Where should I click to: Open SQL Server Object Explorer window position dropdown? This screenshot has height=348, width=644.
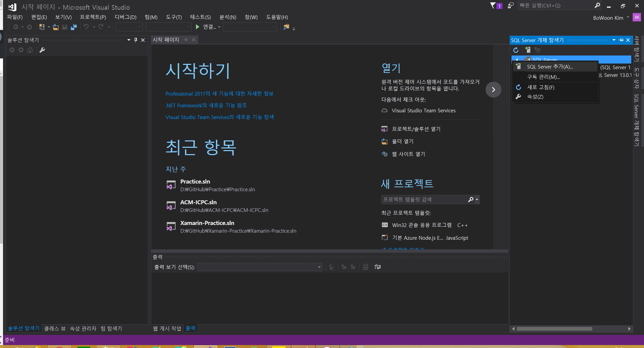(614, 40)
